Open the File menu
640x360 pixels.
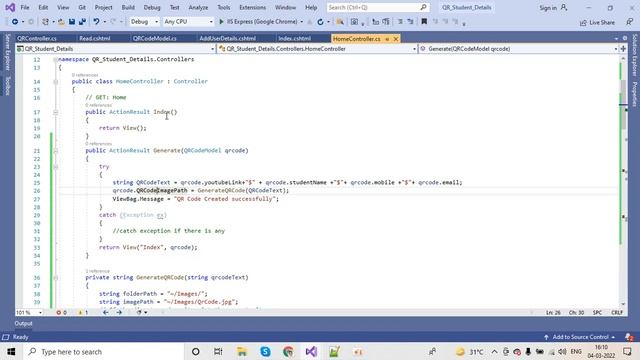(x=25, y=7)
